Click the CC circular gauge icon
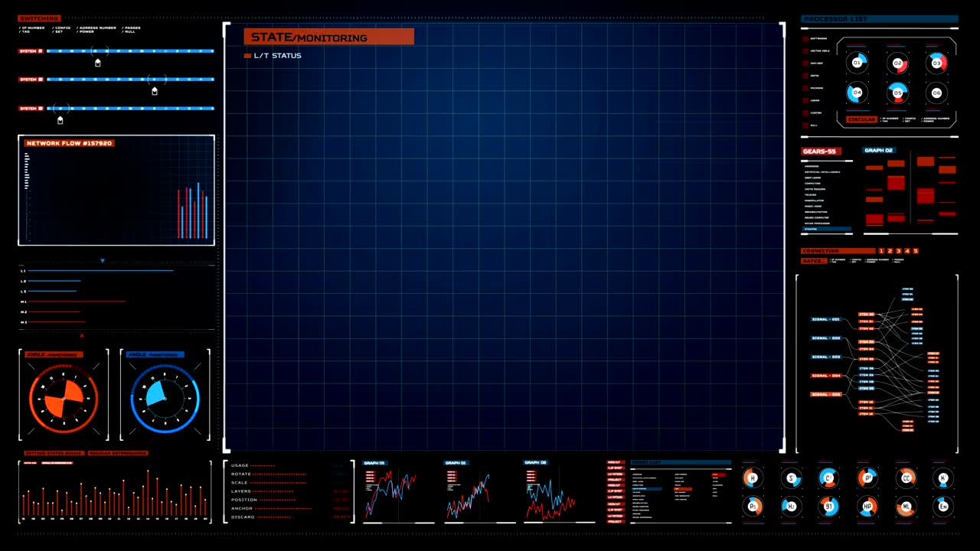 [x=906, y=478]
